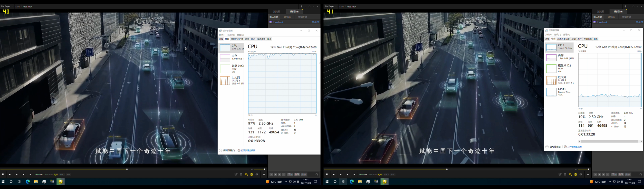Pause playback in the left PotPlayer window
The image size is (644, 189).
[3, 174]
